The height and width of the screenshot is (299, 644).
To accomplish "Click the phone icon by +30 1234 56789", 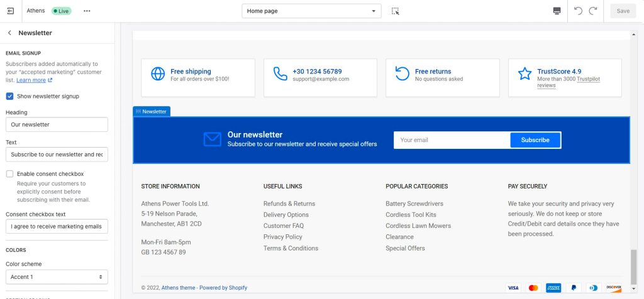I will (280, 74).
